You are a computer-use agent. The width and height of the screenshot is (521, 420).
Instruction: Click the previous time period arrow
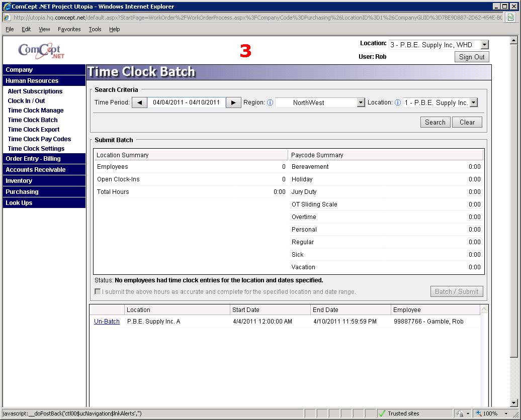point(139,102)
